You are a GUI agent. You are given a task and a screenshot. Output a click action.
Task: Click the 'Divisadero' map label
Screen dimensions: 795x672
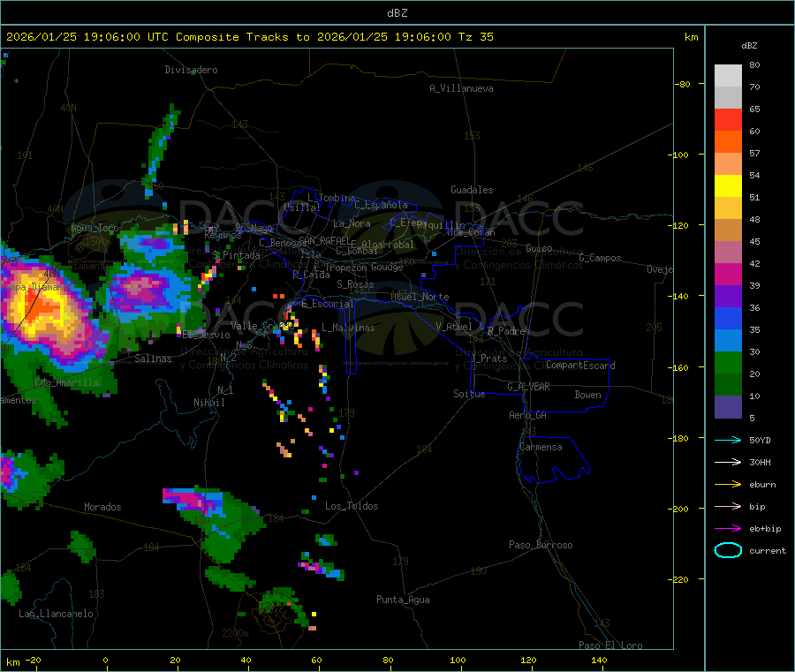coord(191,70)
